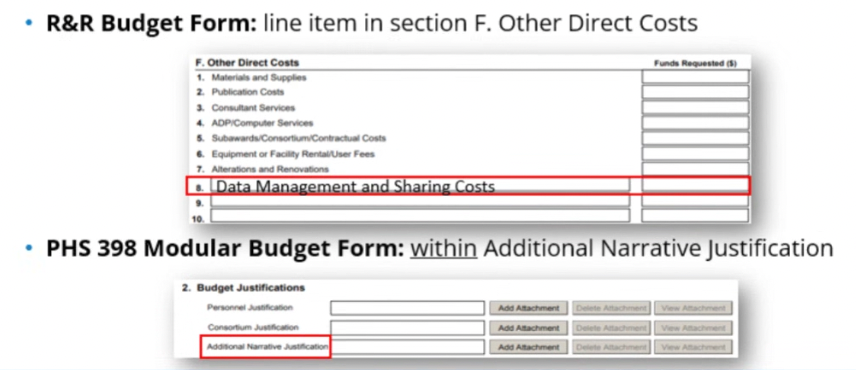Click the Subawards/Consortium/Contractual Costs funds field
The width and height of the screenshot is (856, 370).
coord(695,138)
